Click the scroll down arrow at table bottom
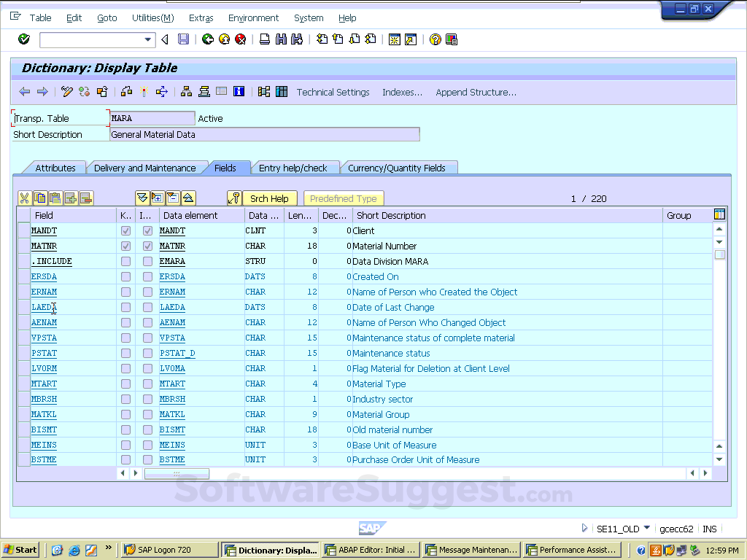This screenshot has width=747, height=560. pos(719,459)
